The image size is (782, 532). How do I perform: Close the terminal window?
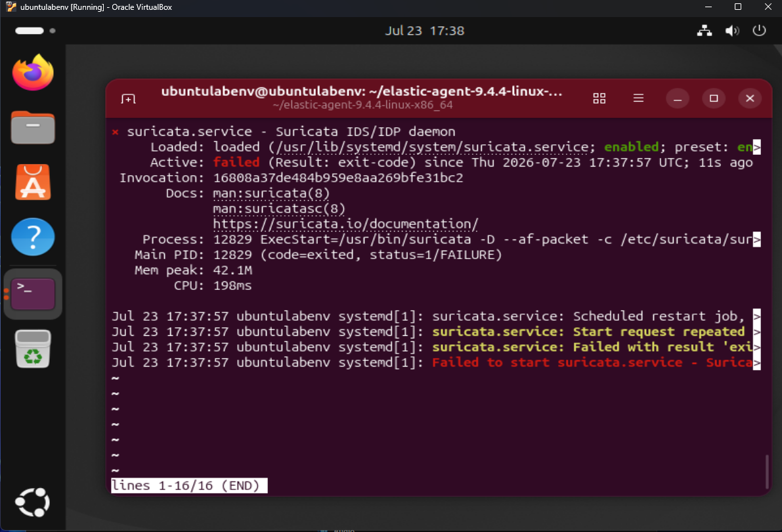750,98
